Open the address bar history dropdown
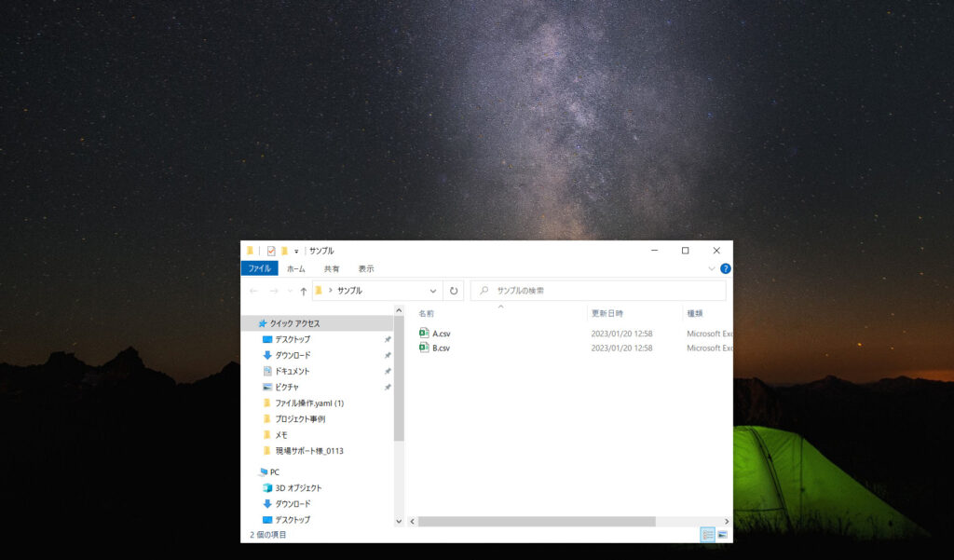Screen dimensions: 954x560 pos(433,291)
